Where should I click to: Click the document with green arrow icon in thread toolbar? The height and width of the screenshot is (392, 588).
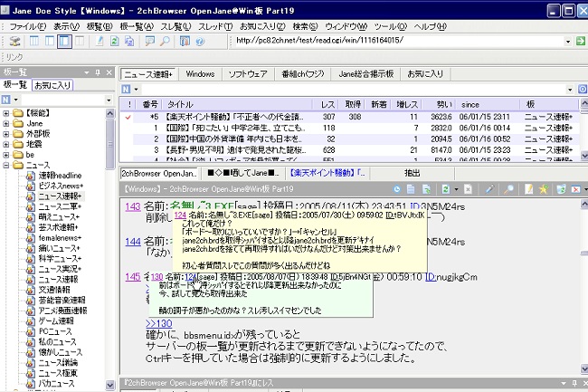pos(426,189)
